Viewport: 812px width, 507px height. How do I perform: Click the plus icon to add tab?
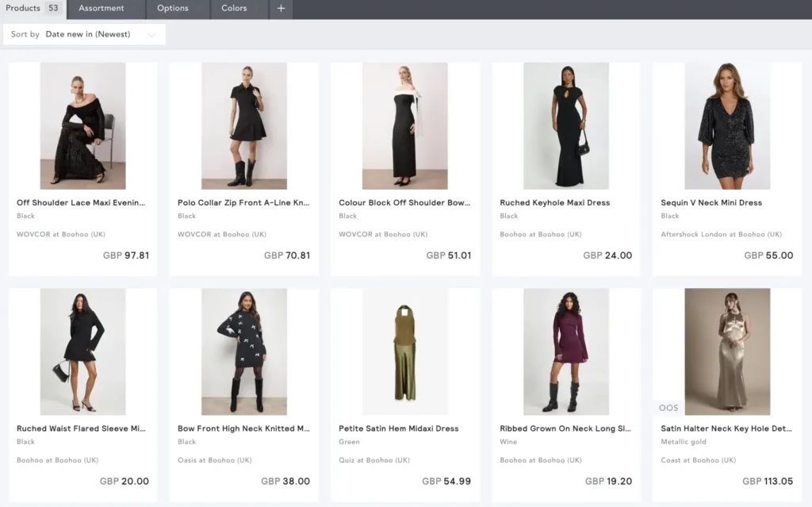(x=281, y=9)
